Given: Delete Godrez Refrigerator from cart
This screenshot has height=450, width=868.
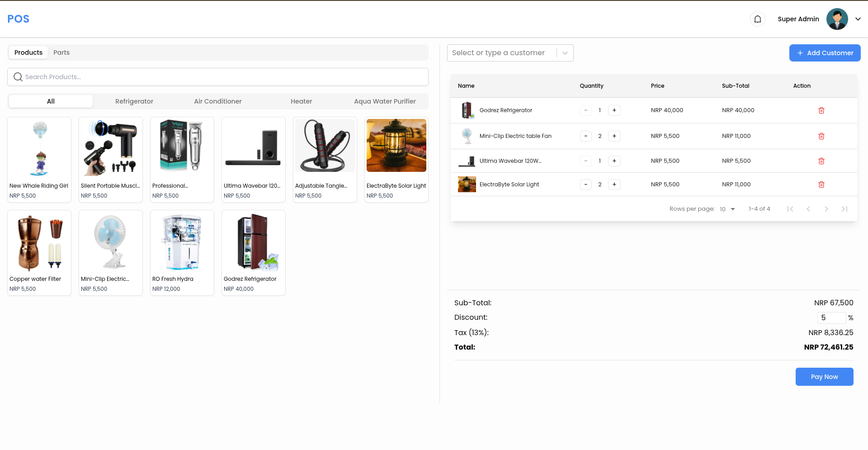Looking at the screenshot, I should pyautogui.click(x=821, y=110).
